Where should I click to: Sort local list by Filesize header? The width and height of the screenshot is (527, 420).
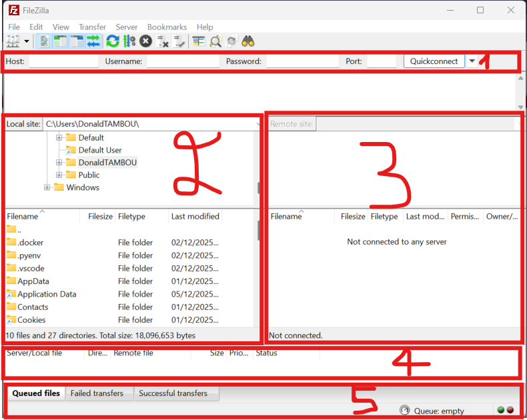pos(97,216)
